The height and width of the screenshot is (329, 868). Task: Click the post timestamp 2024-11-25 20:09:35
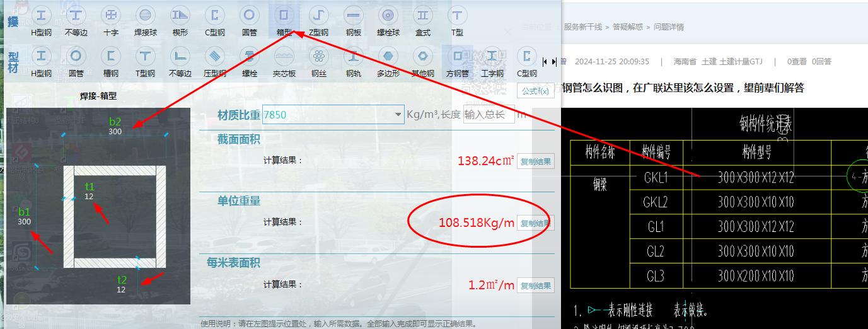[x=611, y=62]
